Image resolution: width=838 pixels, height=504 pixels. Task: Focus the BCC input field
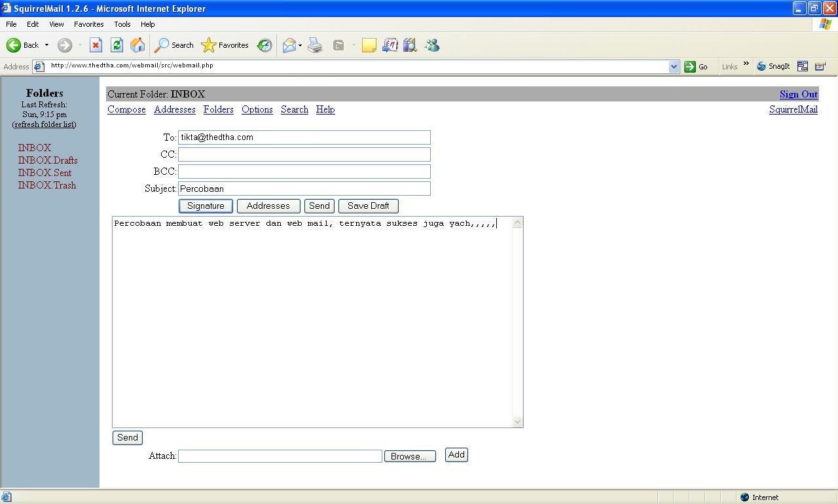304,171
